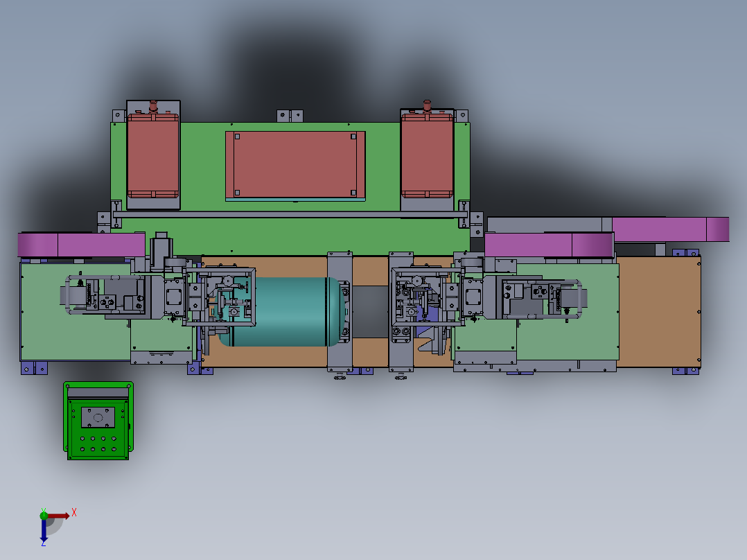This screenshot has height=560, width=747.
Task: Click the blue Z axis arrow of the triad
Action: click(44, 530)
